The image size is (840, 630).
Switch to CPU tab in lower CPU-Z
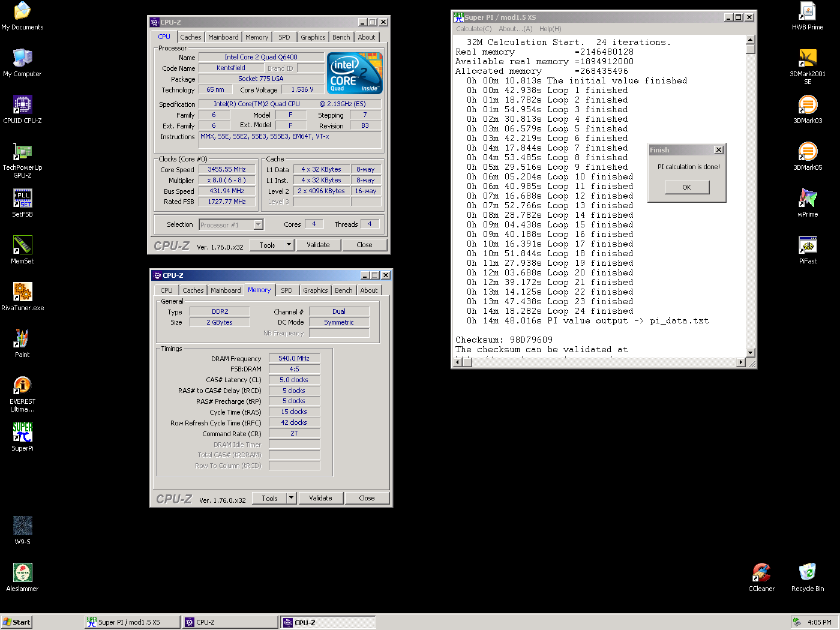point(166,290)
